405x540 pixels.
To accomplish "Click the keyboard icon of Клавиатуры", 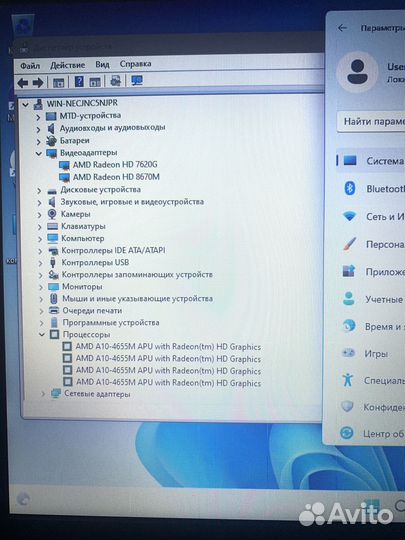I will (x=52, y=226).
